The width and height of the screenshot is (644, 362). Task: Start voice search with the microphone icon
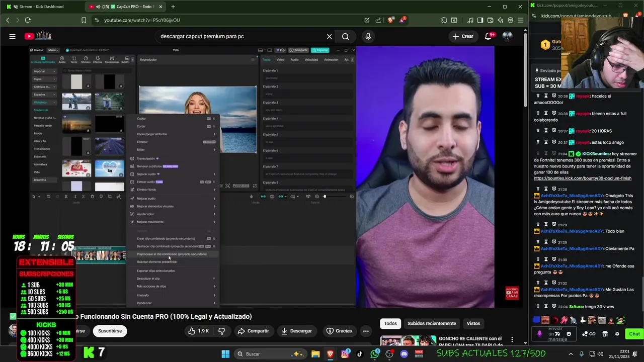coord(368,36)
